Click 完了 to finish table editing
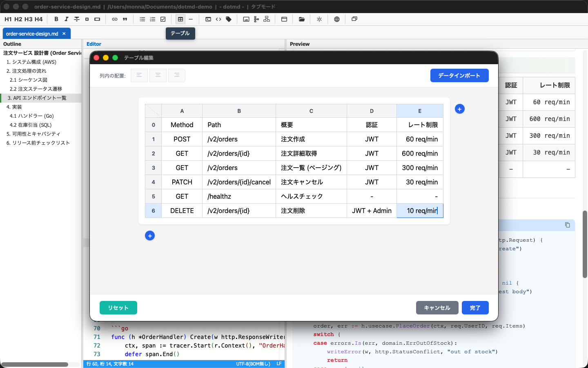This screenshot has width=588, height=368. pyautogui.click(x=475, y=308)
